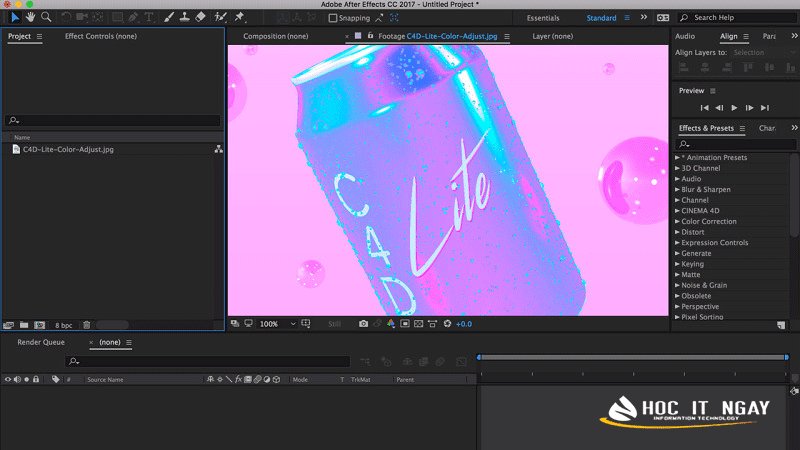Switch to the Layer (none) tab
Image resolution: width=800 pixels, height=450 pixels.
553,36
